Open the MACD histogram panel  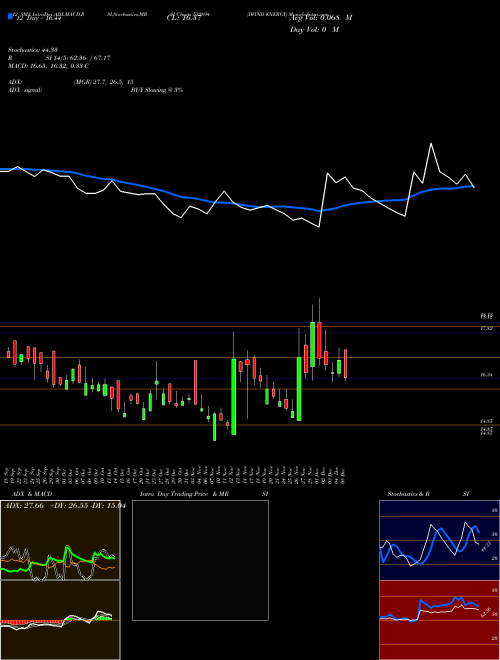[x=60, y=620]
